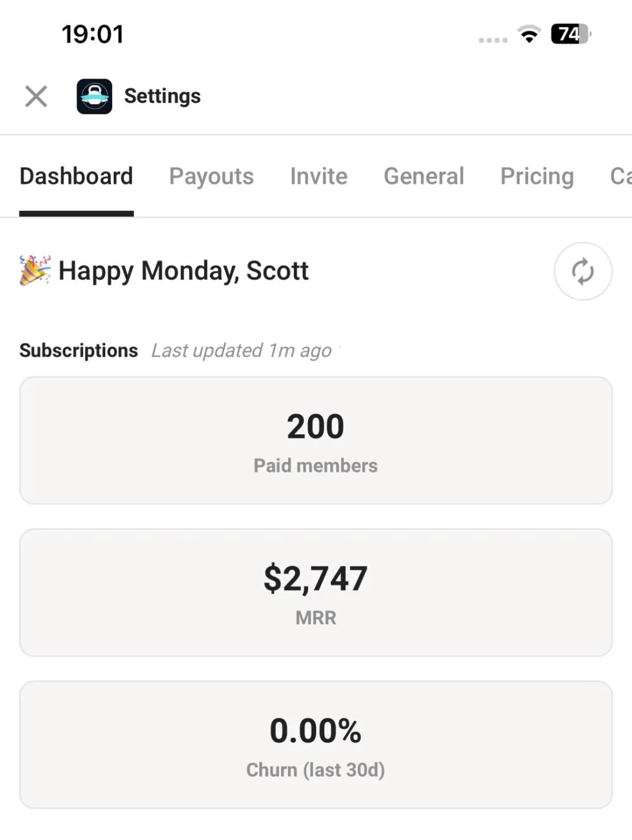Open the Invite tab
Screen dimensions: 632x840
[x=319, y=176]
